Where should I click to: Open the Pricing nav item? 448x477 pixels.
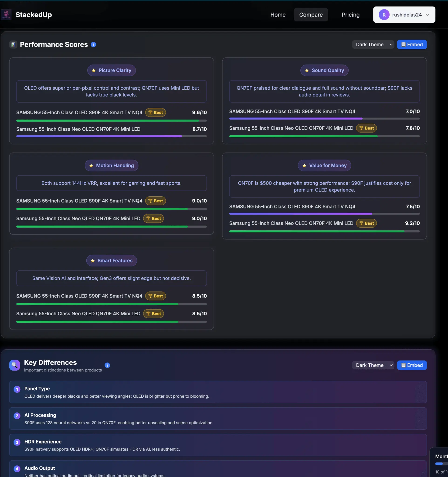[x=350, y=15]
